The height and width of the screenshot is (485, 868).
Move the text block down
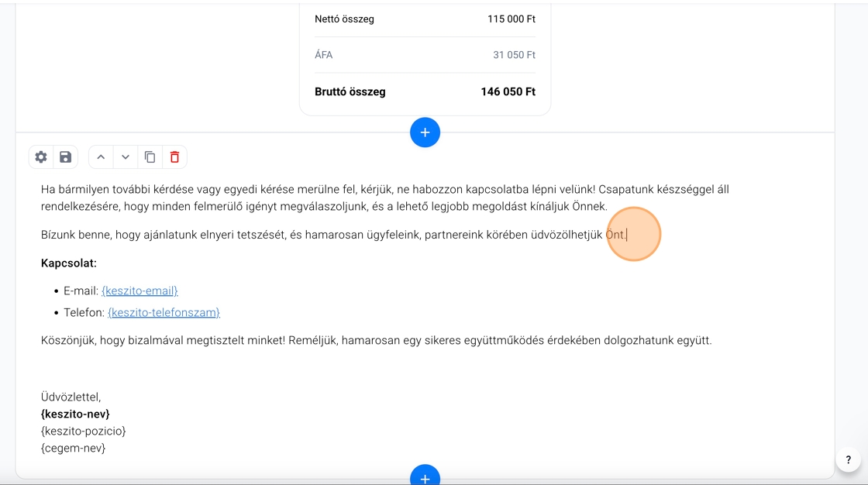click(x=126, y=157)
